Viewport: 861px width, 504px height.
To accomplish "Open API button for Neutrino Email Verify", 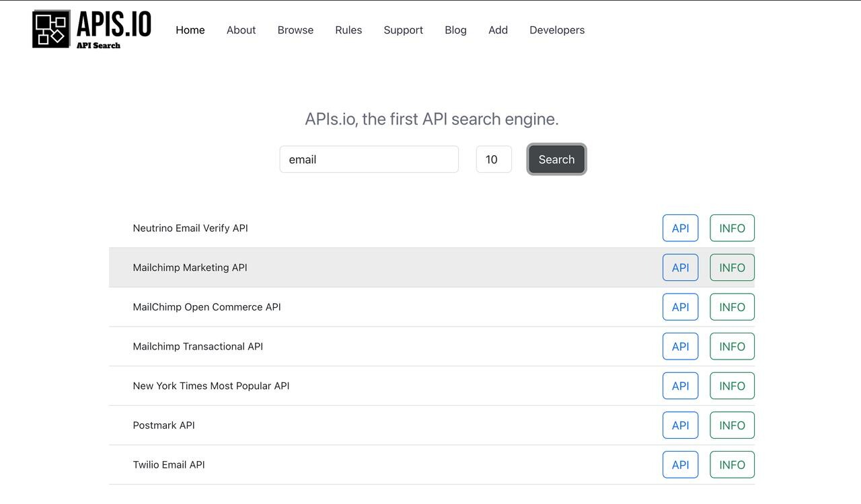I will pos(680,228).
